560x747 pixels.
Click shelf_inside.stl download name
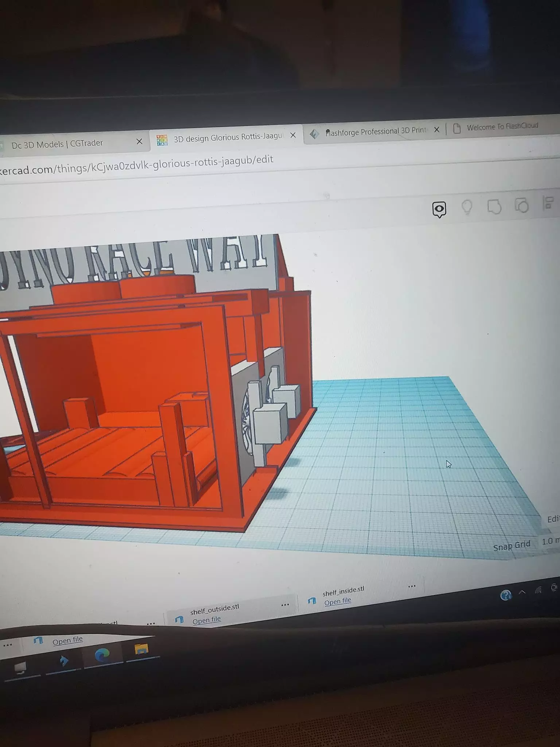pos(343,591)
